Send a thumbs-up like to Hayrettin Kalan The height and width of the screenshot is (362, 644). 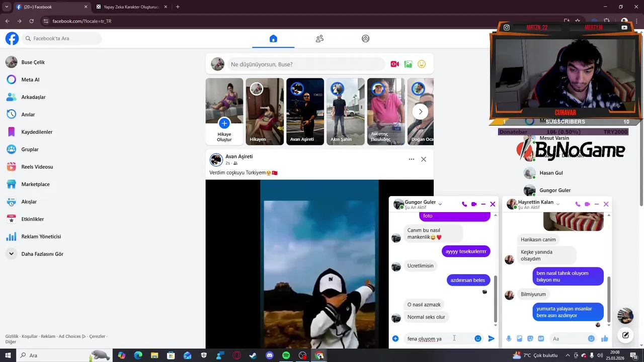coord(605,339)
